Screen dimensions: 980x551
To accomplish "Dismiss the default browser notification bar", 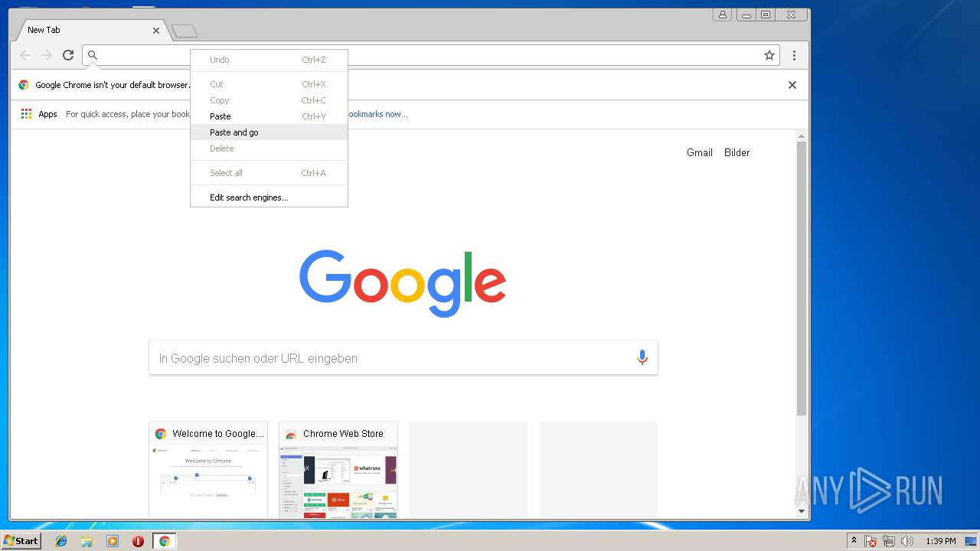I will [792, 85].
